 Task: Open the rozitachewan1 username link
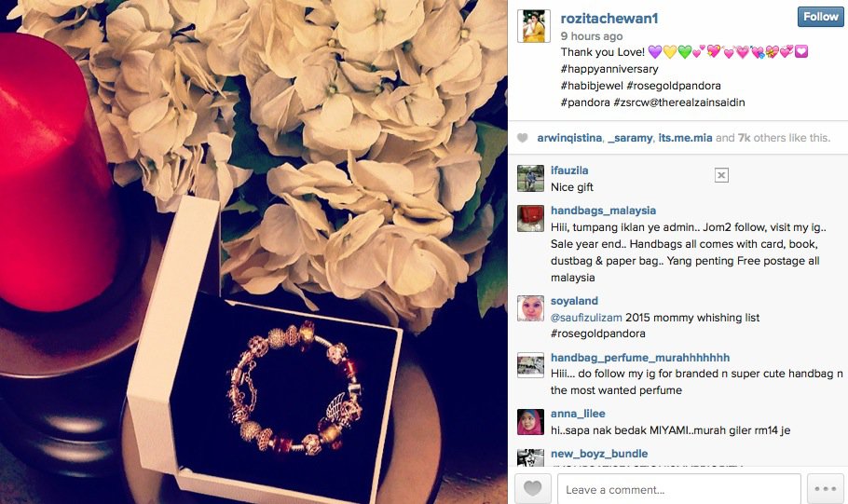click(609, 19)
